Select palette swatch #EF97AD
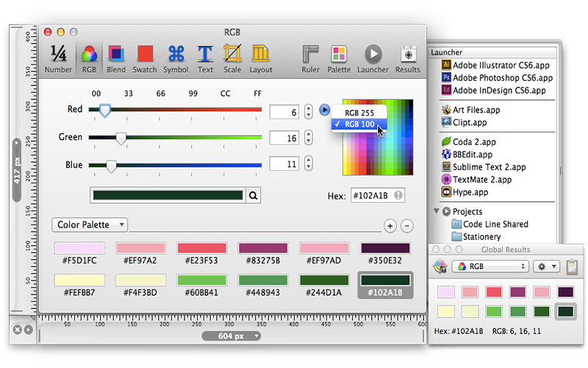Image resolution: width=588 pixels, height=368 pixels. (x=324, y=248)
